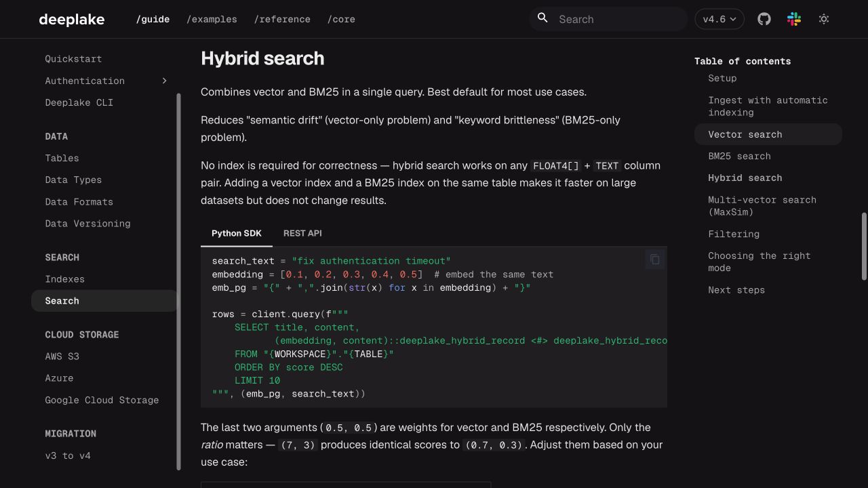This screenshot has height=488, width=868.
Task: Jump to Ingest with automatic indexing
Action: coord(768,106)
